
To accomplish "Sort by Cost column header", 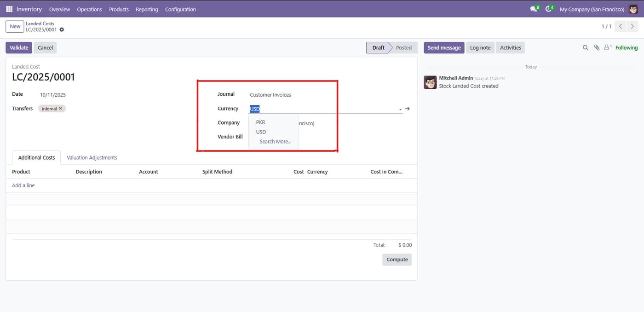I will pyautogui.click(x=299, y=172).
